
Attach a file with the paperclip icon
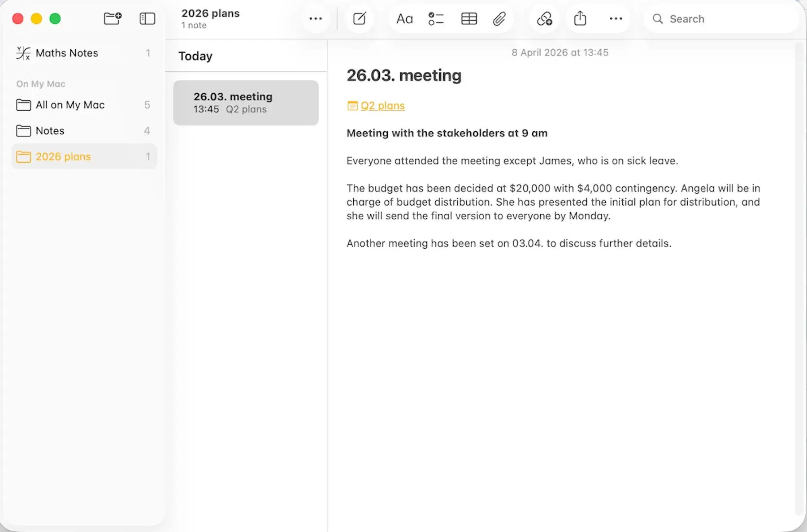point(499,19)
